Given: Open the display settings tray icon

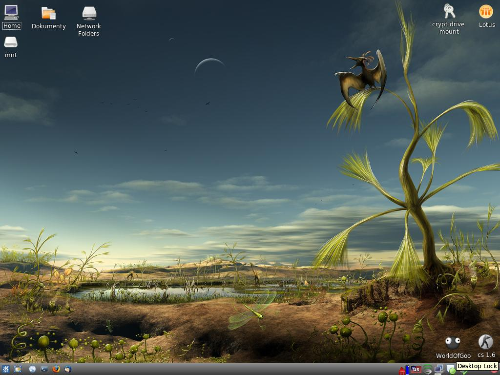Looking at the screenshot, I should (x=439, y=369).
